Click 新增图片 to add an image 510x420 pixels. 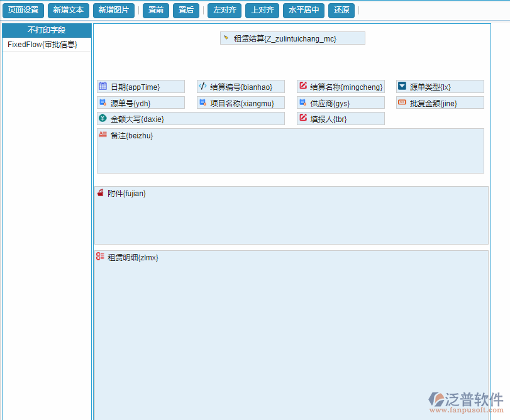point(114,10)
